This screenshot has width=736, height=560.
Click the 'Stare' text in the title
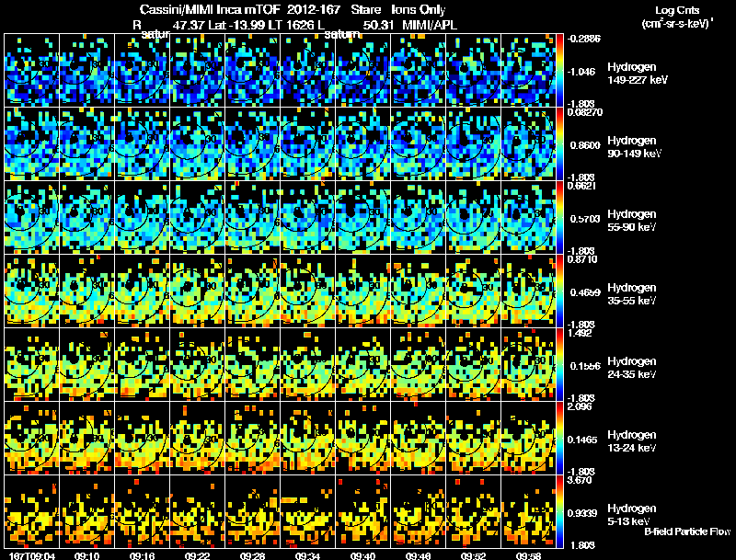tap(365, 9)
